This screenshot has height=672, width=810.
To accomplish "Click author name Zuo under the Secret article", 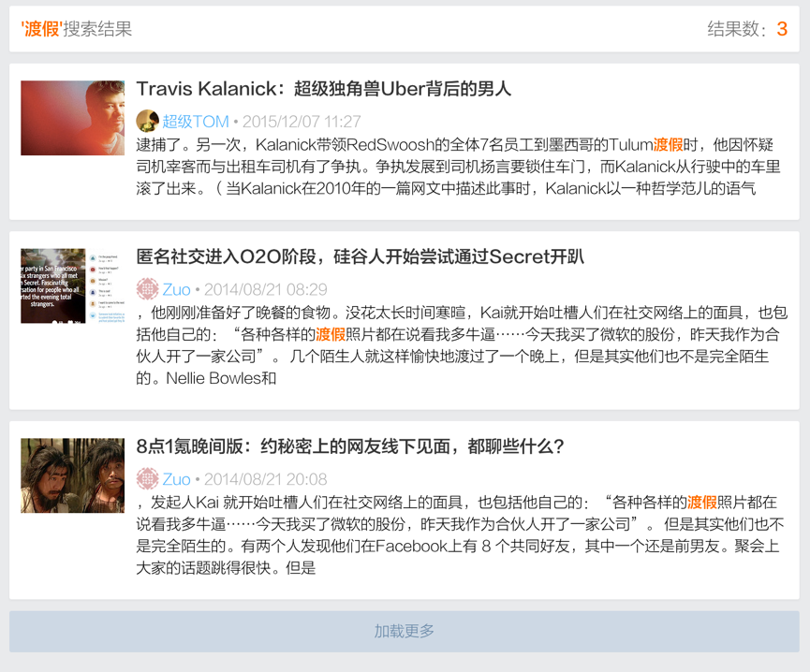I will coord(175,290).
